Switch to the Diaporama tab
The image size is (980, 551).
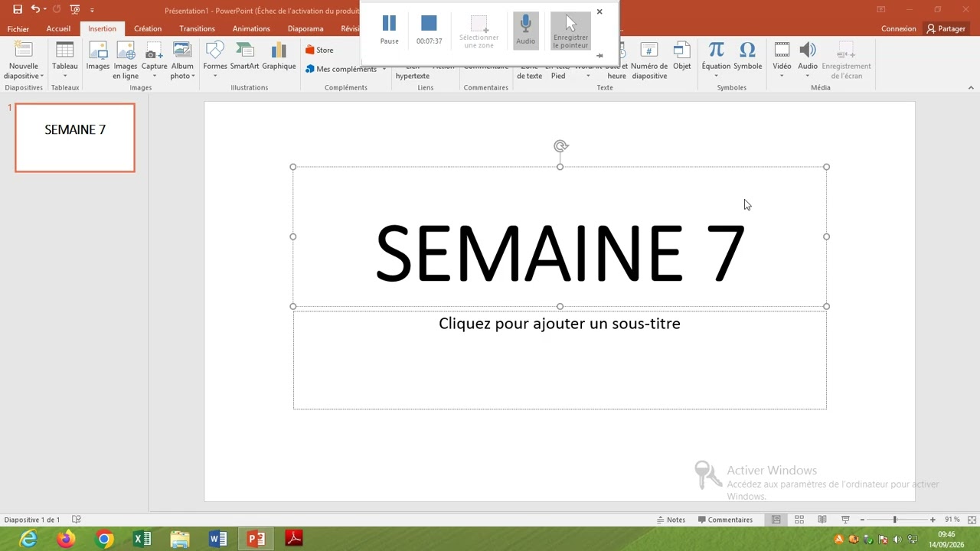coord(305,28)
